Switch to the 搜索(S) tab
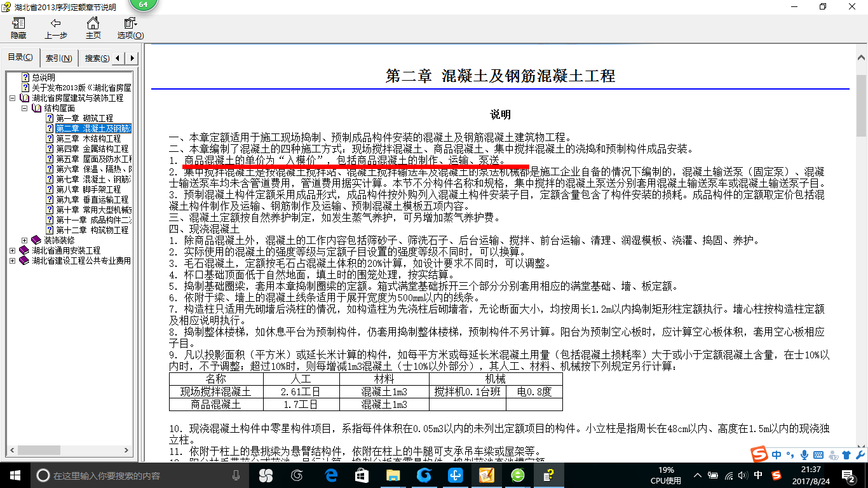 pos(96,58)
